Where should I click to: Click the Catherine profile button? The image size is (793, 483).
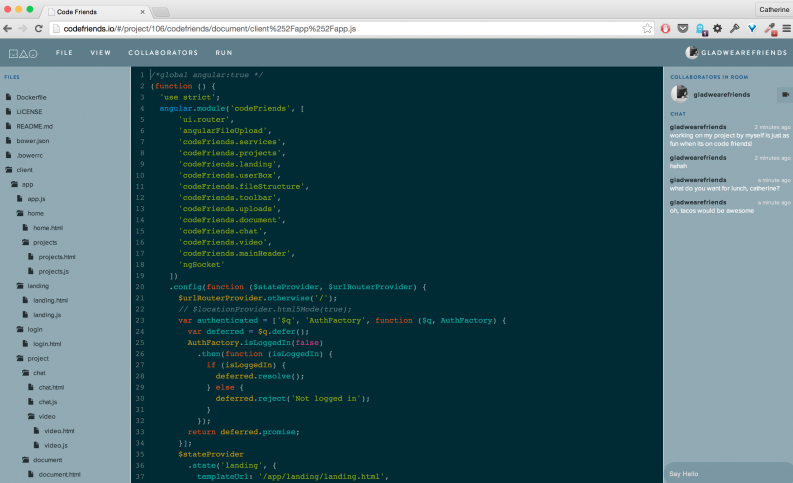click(774, 9)
